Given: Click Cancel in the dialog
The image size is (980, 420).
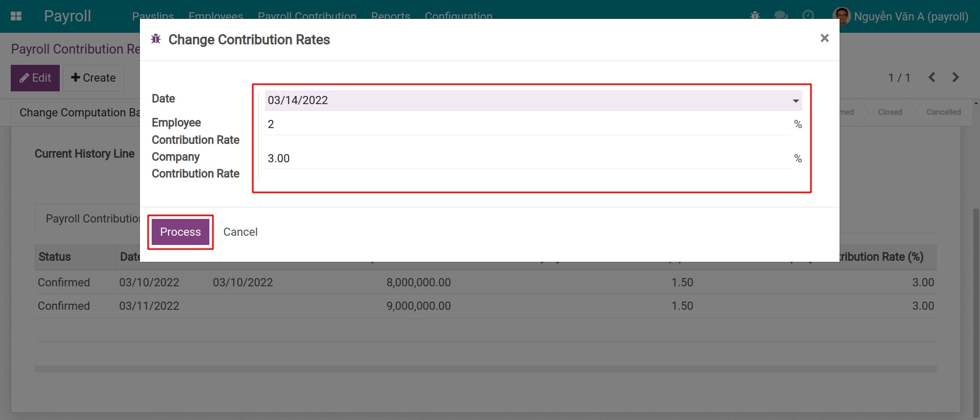Looking at the screenshot, I should pyautogui.click(x=240, y=232).
